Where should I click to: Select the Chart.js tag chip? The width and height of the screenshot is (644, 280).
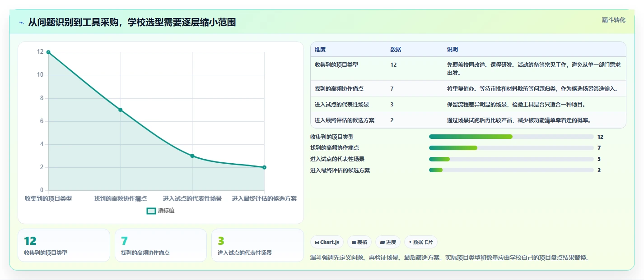(327, 242)
